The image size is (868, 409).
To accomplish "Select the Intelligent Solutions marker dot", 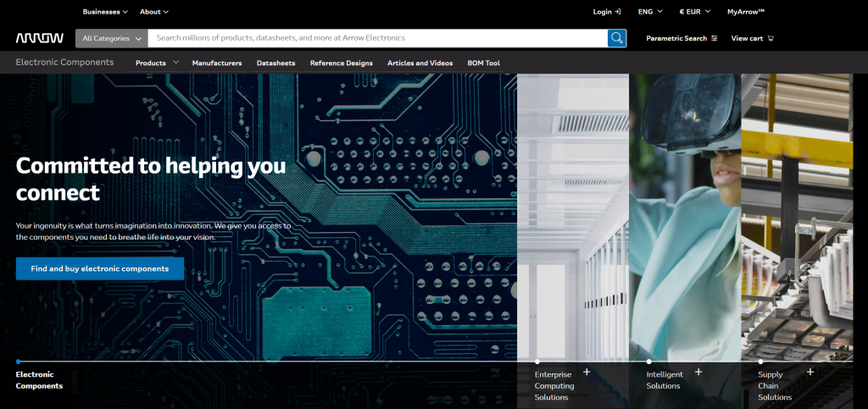I will point(648,362).
